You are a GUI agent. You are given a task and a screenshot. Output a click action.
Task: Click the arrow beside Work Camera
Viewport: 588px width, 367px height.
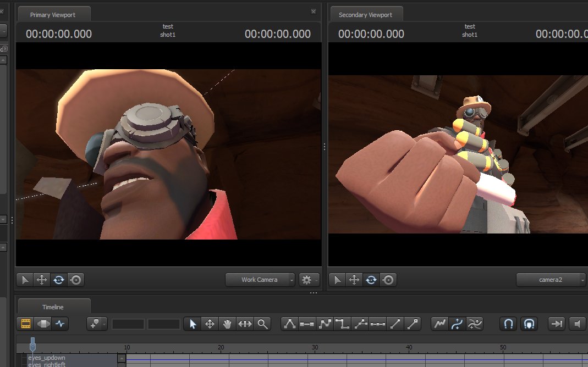tap(292, 280)
